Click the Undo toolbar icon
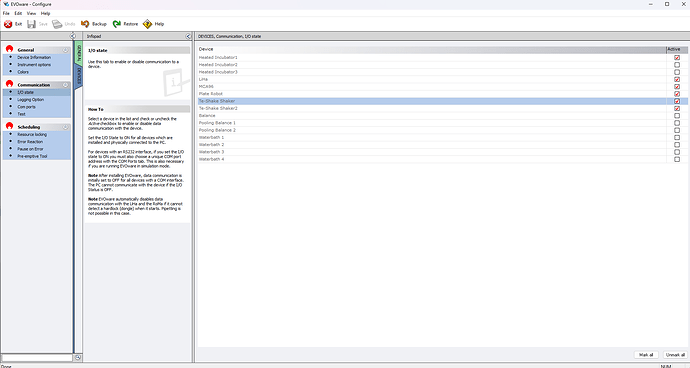The height and width of the screenshot is (368, 690). point(57,24)
